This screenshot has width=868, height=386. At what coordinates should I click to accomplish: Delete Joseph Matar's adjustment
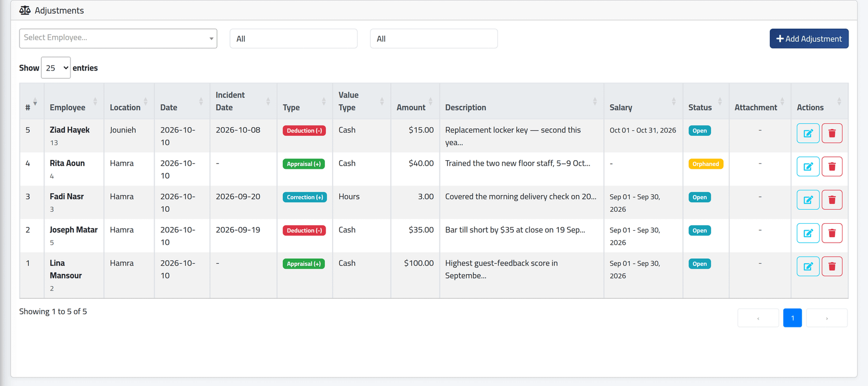[832, 233]
